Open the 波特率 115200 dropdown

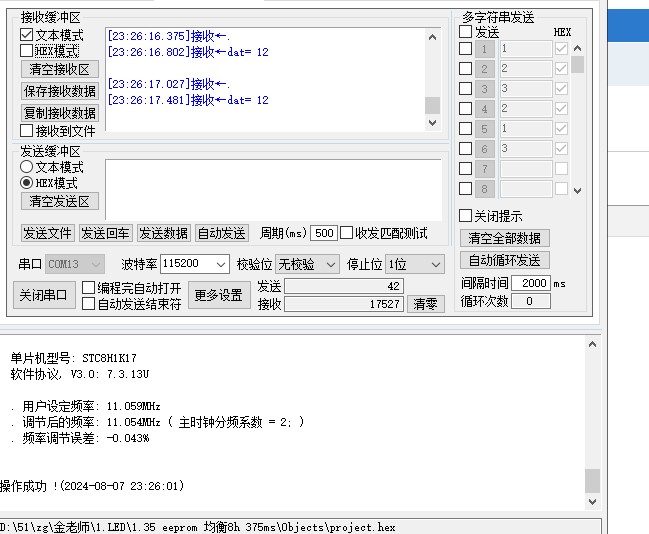(x=195, y=264)
